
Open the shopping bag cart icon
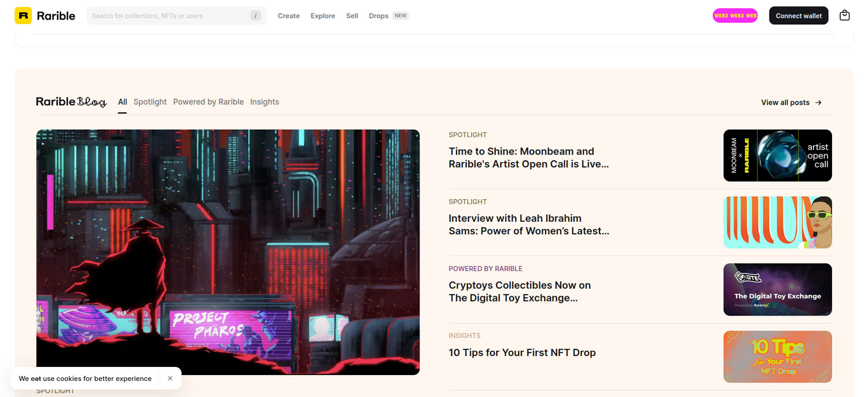[844, 16]
